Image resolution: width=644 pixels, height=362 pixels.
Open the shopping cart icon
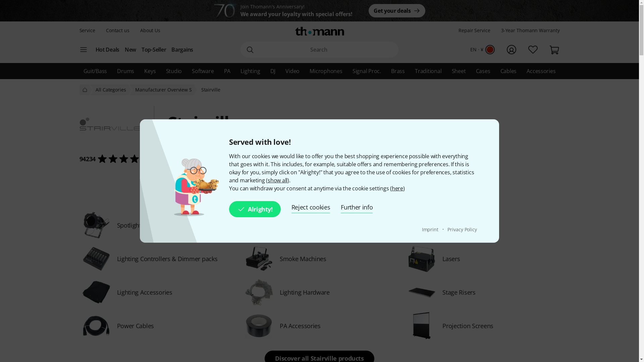[x=554, y=50]
